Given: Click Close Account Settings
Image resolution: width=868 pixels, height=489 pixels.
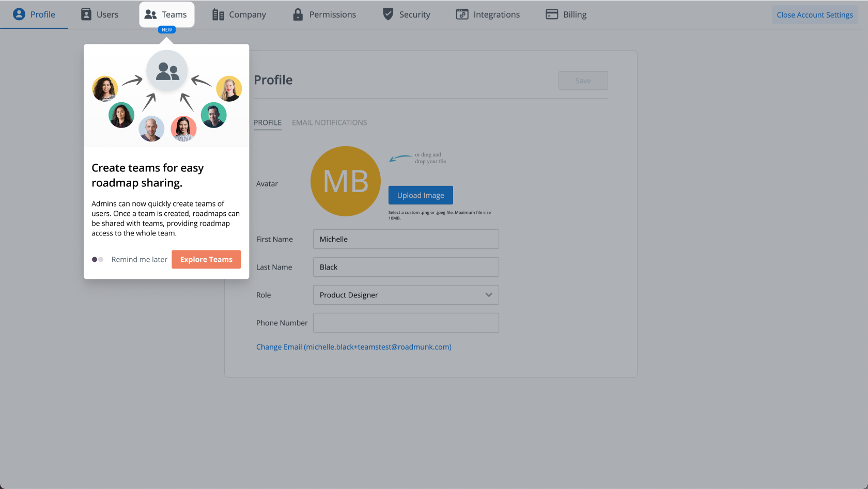Looking at the screenshot, I should coord(814,15).
